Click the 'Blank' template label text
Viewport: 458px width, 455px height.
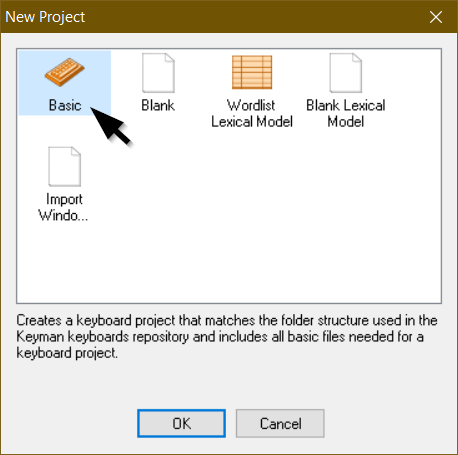click(x=158, y=105)
